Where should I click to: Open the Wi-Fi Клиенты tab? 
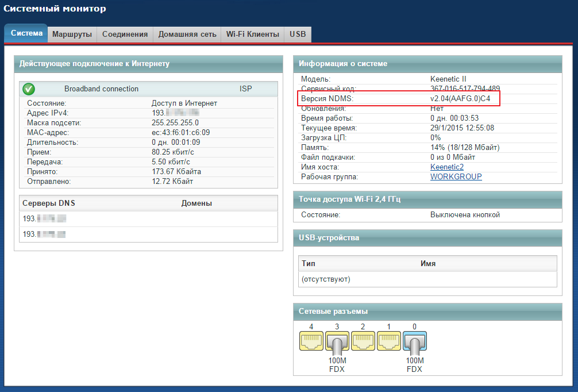point(252,34)
